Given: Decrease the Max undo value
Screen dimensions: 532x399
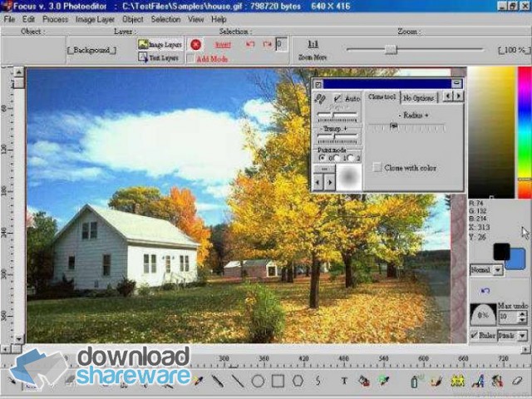Looking at the screenshot, I should click(523, 319).
